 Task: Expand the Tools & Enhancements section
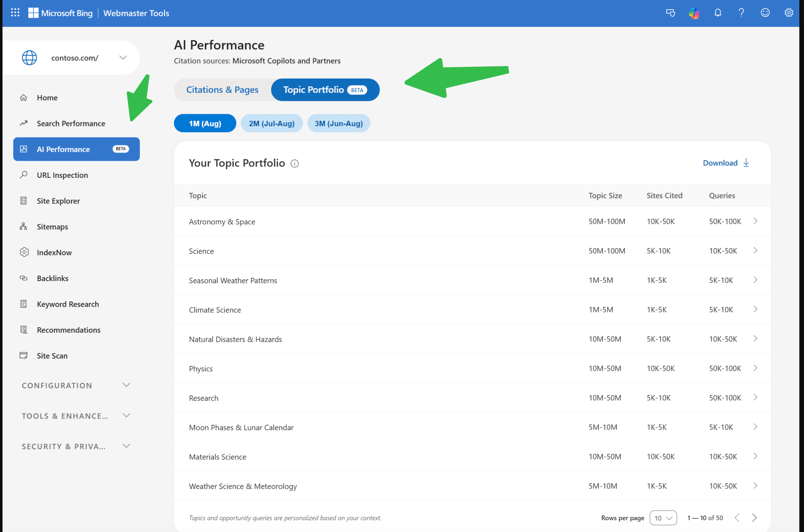click(x=76, y=416)
